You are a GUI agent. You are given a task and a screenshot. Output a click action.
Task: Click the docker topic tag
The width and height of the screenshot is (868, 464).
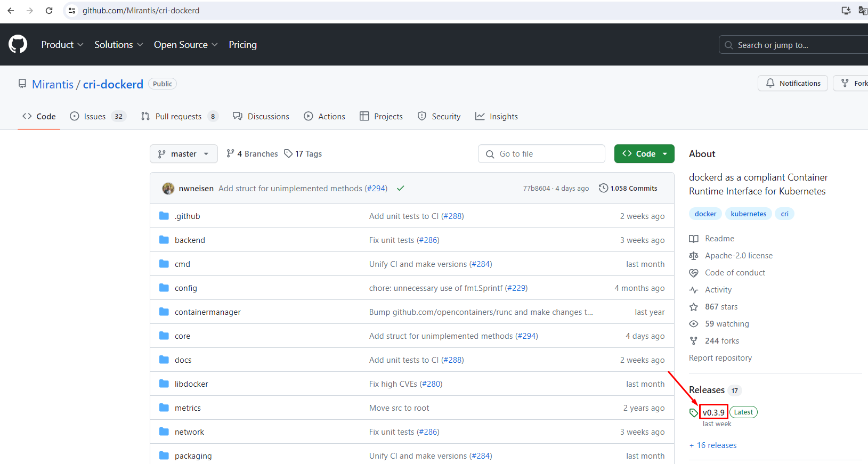(705, 214)
